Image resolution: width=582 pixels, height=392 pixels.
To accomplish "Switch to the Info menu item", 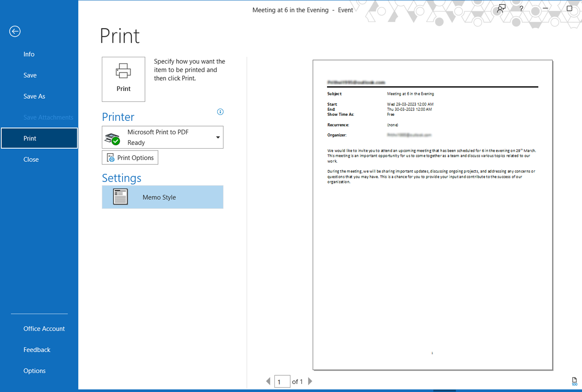I will 29,54.
